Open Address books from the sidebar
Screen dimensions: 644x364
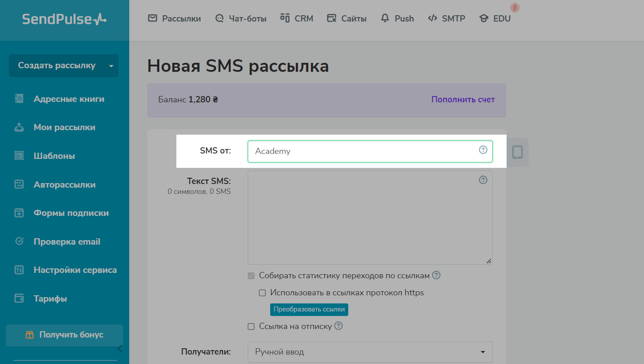coord(69,99)
